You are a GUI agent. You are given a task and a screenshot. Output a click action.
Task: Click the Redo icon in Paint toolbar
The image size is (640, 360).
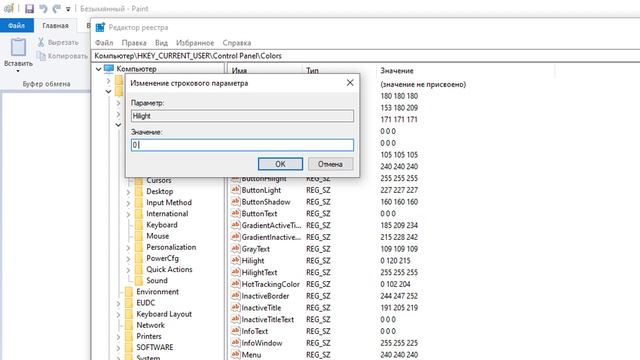pos(56,9)
